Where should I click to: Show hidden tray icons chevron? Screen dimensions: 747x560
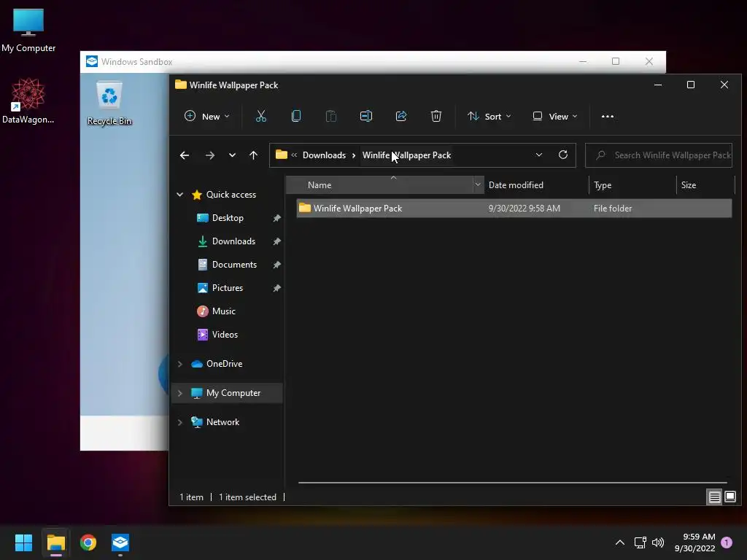620,542
